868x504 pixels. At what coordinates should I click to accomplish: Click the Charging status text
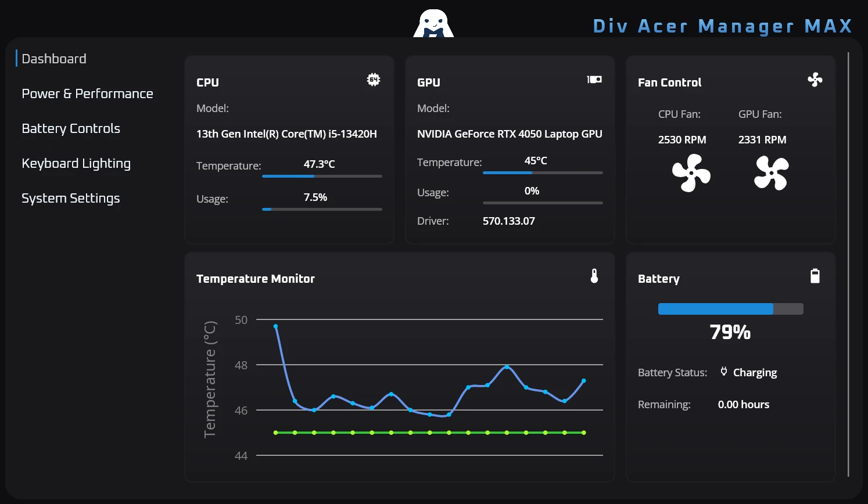pyautogui.click(x=755, y=373)
